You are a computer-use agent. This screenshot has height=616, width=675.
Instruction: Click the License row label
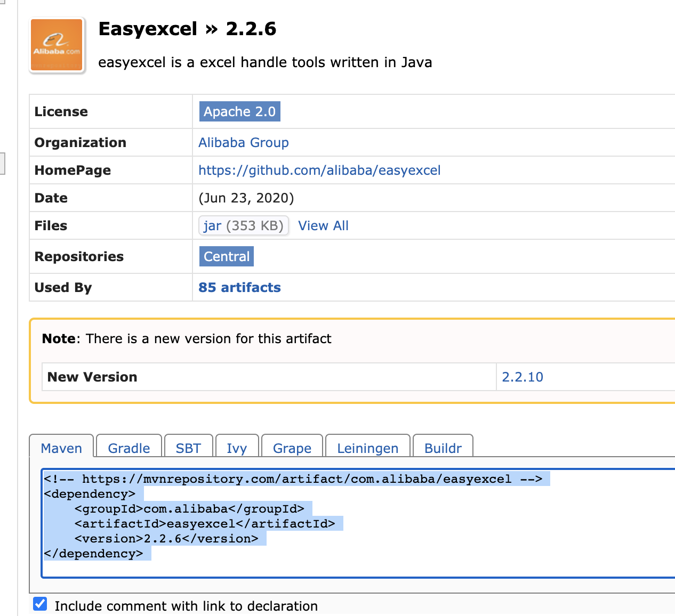tap(61, 111)
